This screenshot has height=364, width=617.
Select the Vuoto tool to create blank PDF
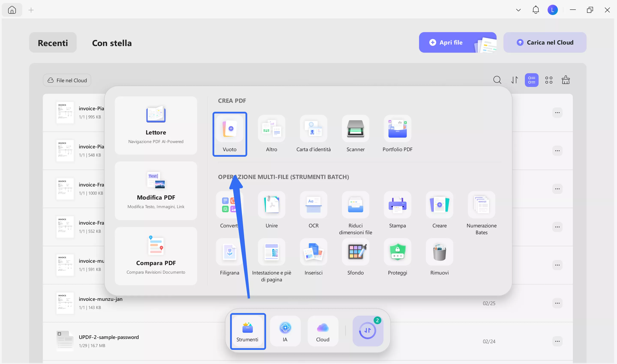click(x=230, y=134)
